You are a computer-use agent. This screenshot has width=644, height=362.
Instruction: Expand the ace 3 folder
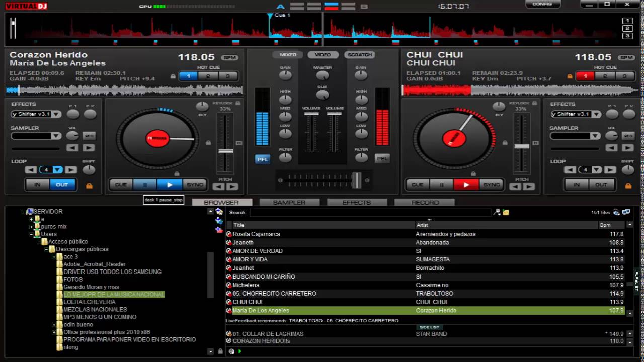(x=54, y=257)
